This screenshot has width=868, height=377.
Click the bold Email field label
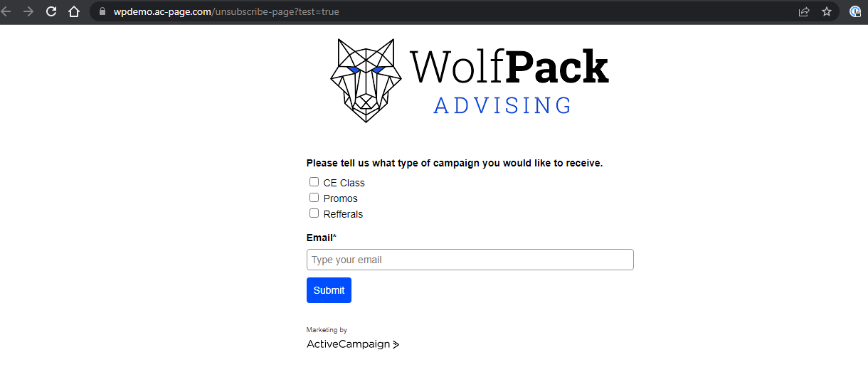319,238
